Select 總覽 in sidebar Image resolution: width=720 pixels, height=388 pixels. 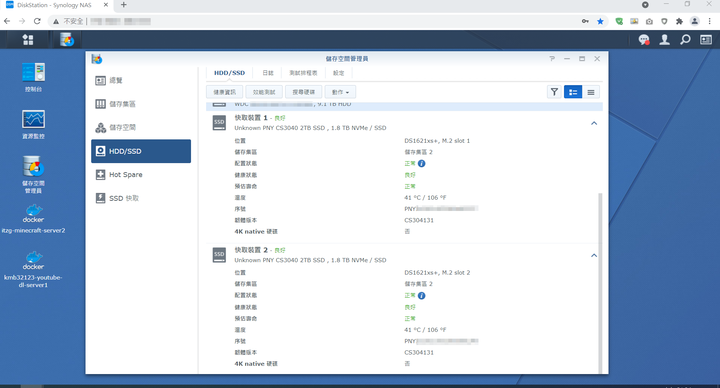click(x=141, y=80)
